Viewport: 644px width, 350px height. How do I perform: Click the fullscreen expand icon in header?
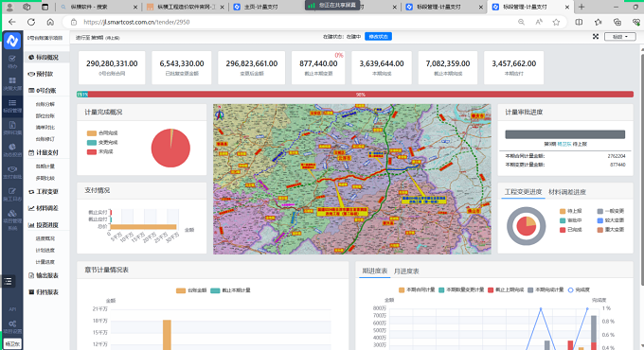(x=596, y=37)
